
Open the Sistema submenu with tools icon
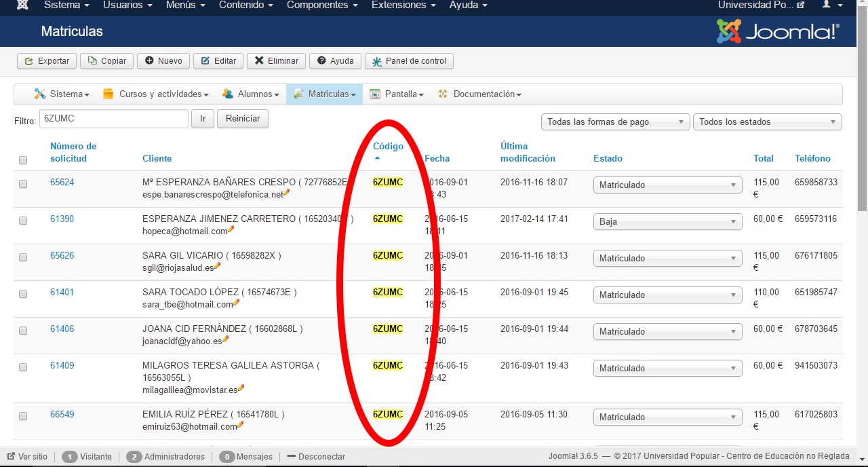tap(62, 94)
